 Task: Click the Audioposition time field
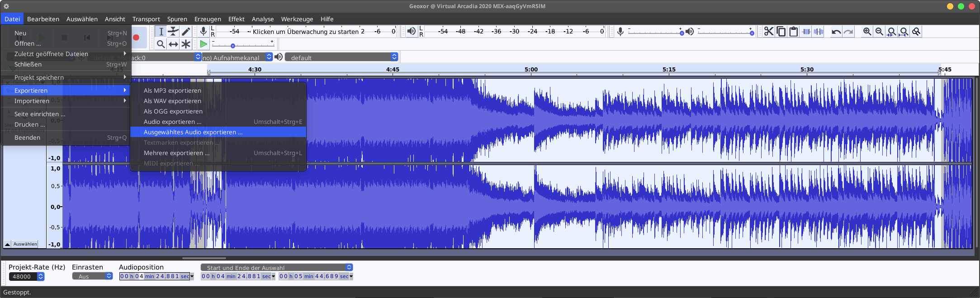coord(155,276)
